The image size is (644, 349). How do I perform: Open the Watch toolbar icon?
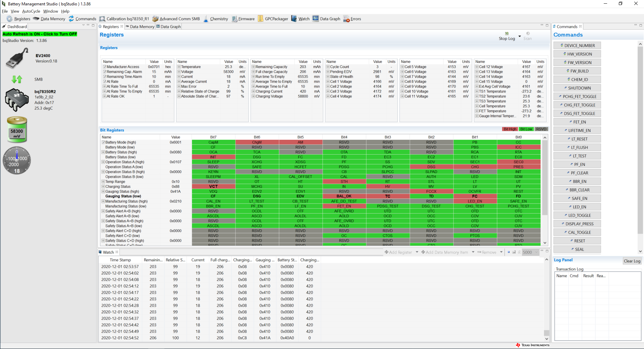[300, 19]
